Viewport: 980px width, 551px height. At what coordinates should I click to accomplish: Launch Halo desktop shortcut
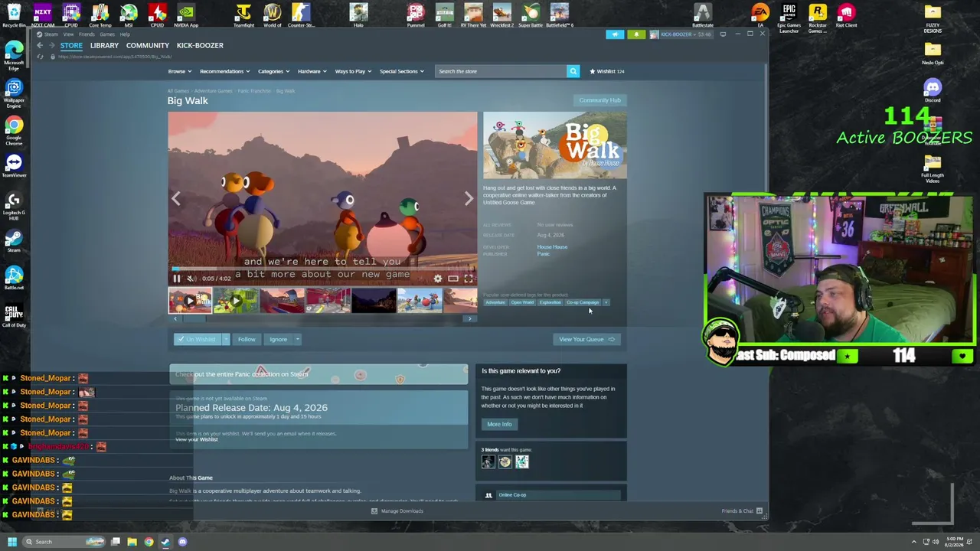(x=358, y=15)
